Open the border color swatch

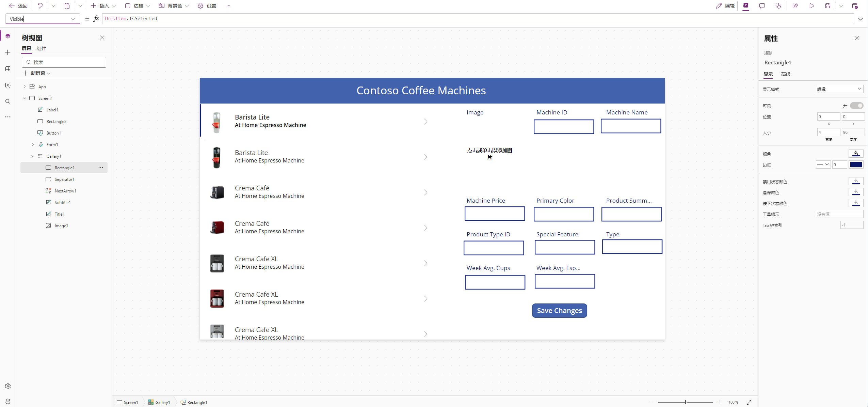point(856,165)
